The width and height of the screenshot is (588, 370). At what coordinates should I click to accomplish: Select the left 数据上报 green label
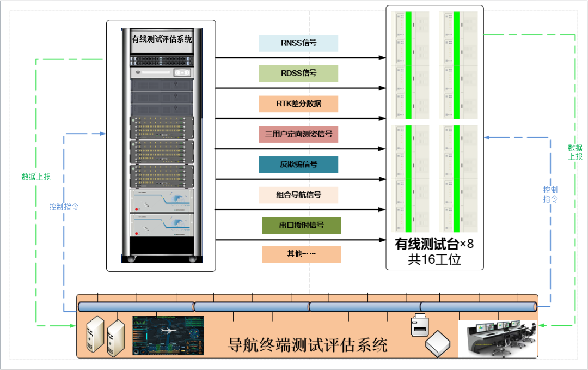pyautogui.click(x=36, y=177)
